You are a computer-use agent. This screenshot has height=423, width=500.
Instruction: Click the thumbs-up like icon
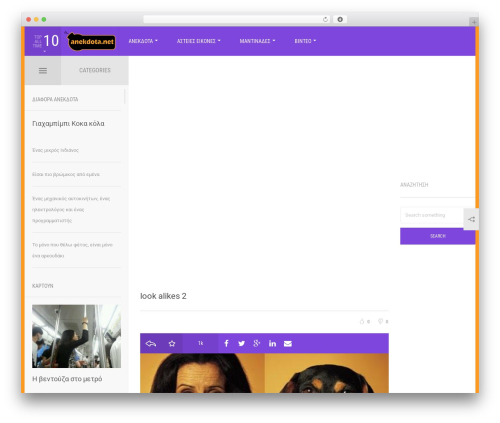point(362,321)
